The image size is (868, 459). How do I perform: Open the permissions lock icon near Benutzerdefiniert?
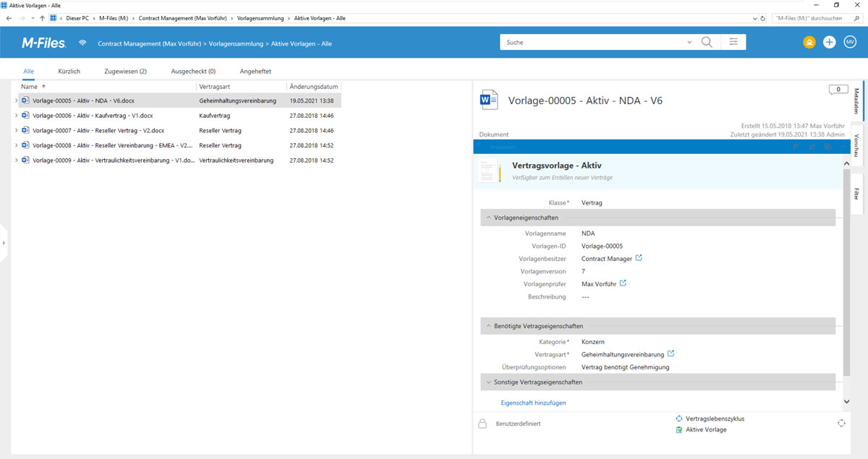point(482,424)
